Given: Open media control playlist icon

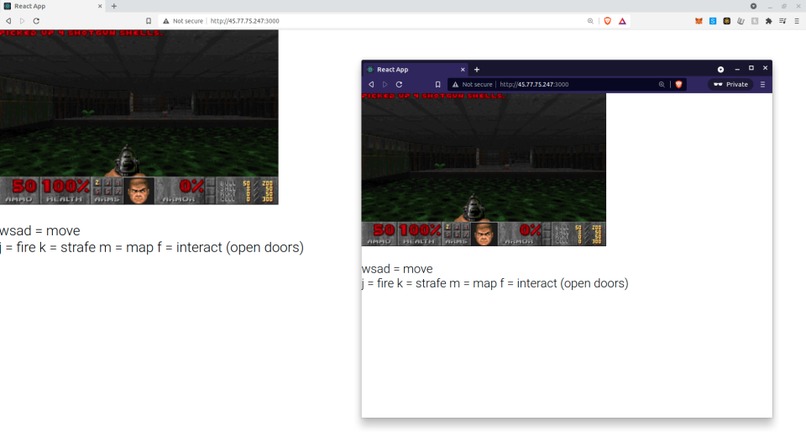Looking at the screenshot, I should point(782,21).
